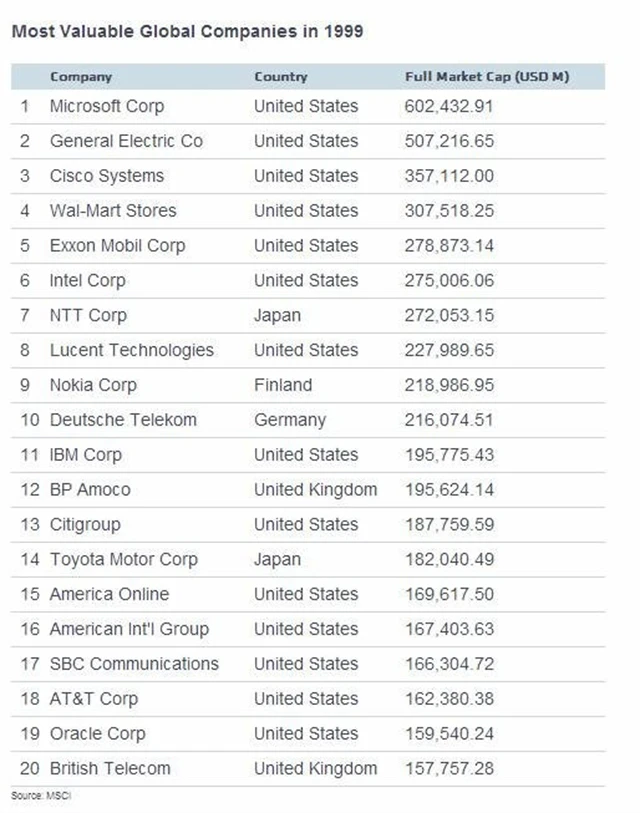Viewport: 640px width, 813px height.
Task: Click the Source: MSCI footnote
Action: (41, 796)
